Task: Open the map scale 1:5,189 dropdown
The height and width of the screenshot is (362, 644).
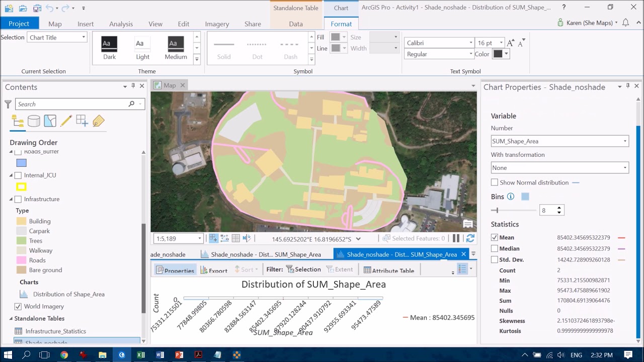Action: [200, 239]
